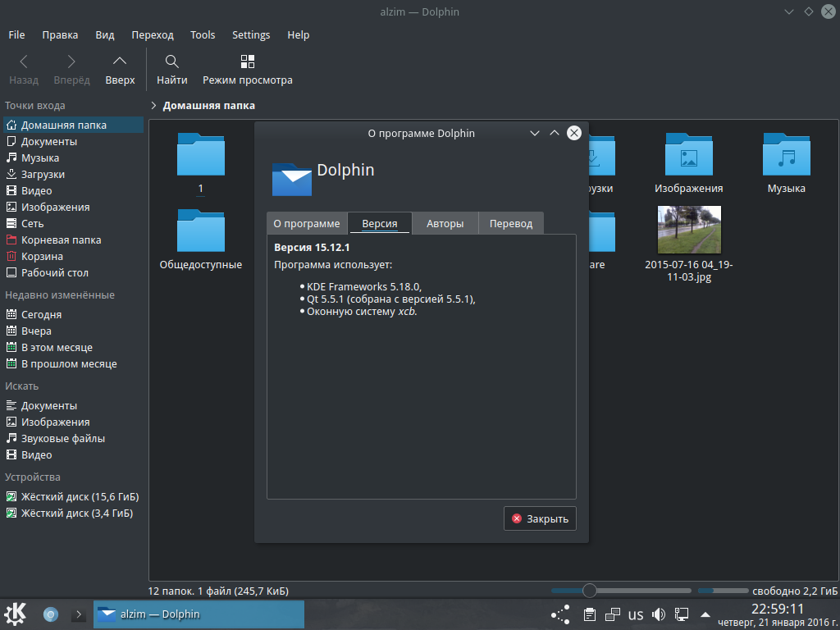Click the Вперёд forward arrow
The height and width of the screenshot is (630, 840).
coord(72,70)
